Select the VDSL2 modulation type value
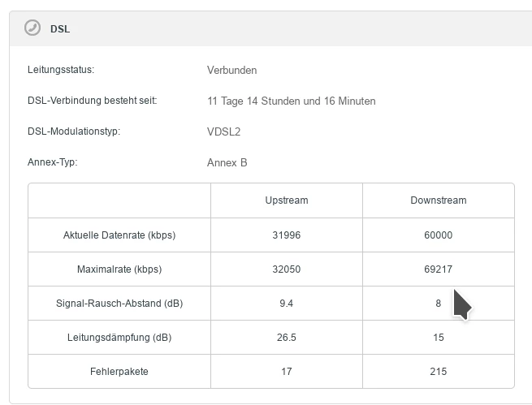Viewport: 532px width, 405px height. [224, 131]
